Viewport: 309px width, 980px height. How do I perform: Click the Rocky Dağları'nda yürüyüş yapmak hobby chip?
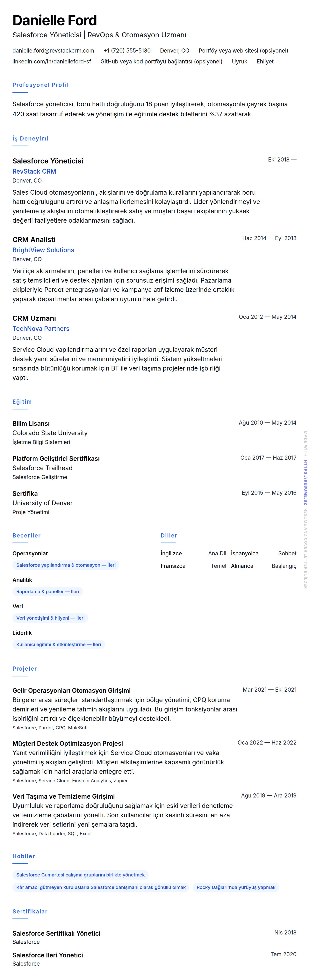[x=236, y=888]
